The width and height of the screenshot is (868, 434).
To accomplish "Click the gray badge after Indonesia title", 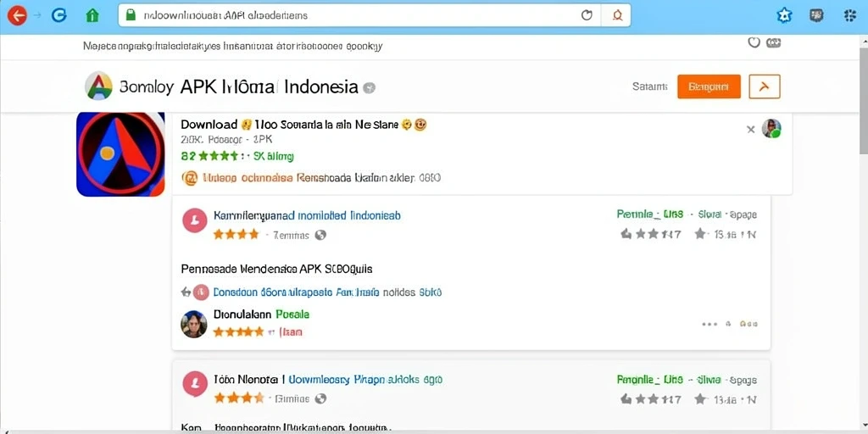I will pyautogui.click(x=370, y=87).
